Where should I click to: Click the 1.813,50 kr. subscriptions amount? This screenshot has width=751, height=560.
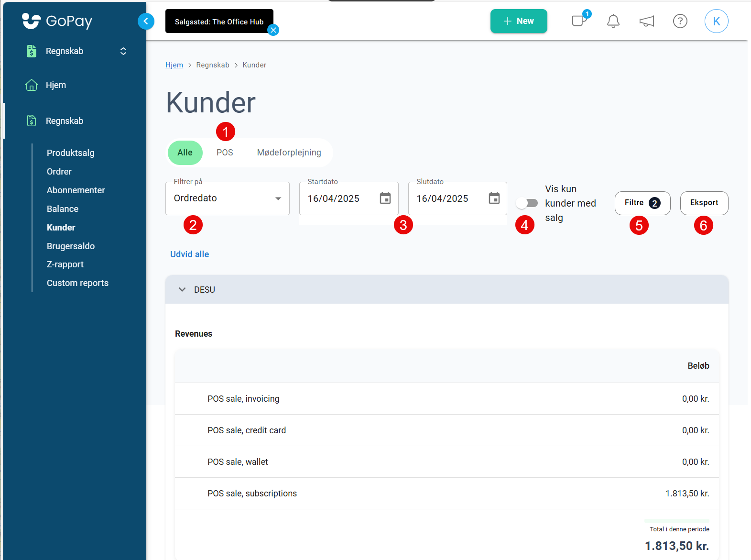687,494
